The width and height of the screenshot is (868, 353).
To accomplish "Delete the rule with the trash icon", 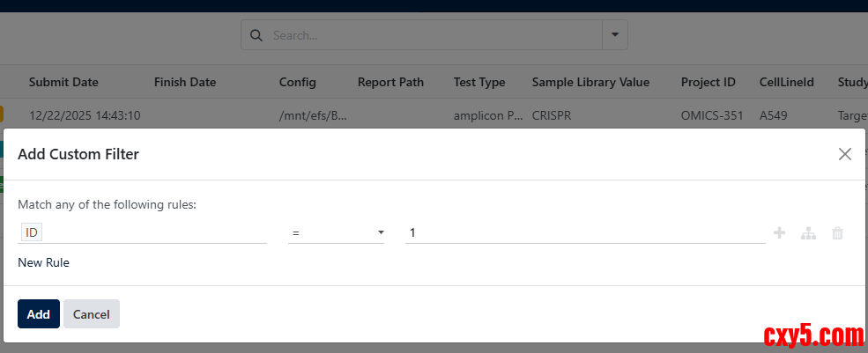I will pos(837,233).
